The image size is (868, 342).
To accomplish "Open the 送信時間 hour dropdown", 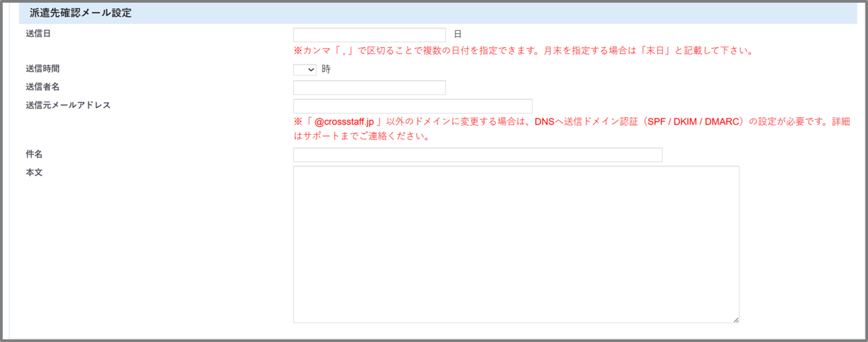I will click(x=305, y=69).
